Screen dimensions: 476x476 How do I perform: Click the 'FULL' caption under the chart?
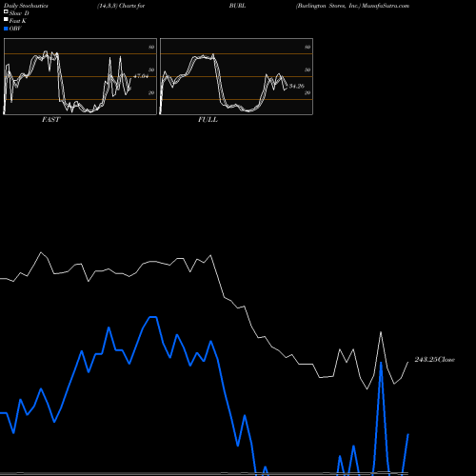[208, 120]
